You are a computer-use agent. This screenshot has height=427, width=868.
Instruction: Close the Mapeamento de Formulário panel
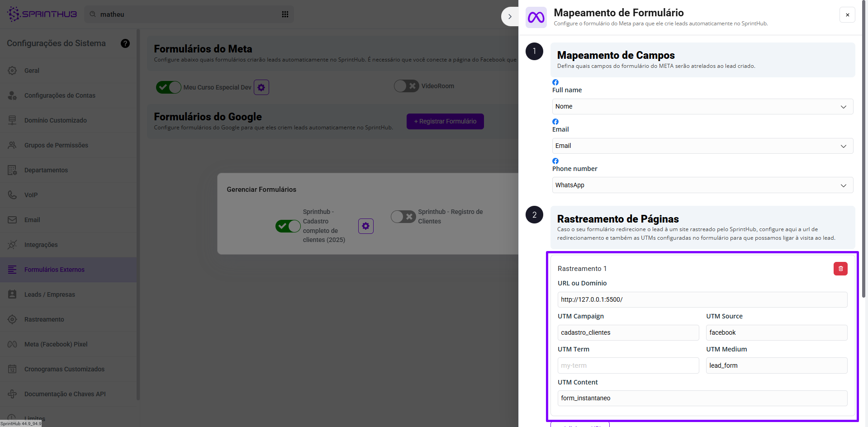(x=847, y=15)
